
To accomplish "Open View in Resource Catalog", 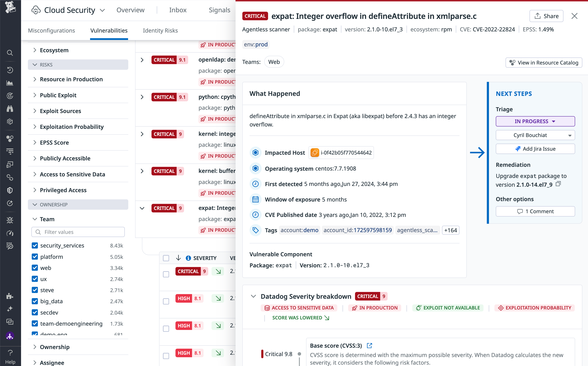I will click(544, 62).
